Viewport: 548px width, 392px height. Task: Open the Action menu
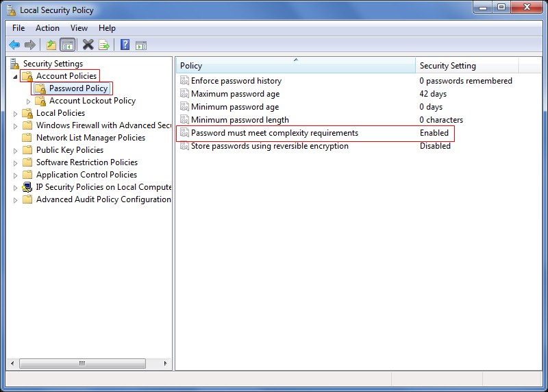click(x=47, y=28)
